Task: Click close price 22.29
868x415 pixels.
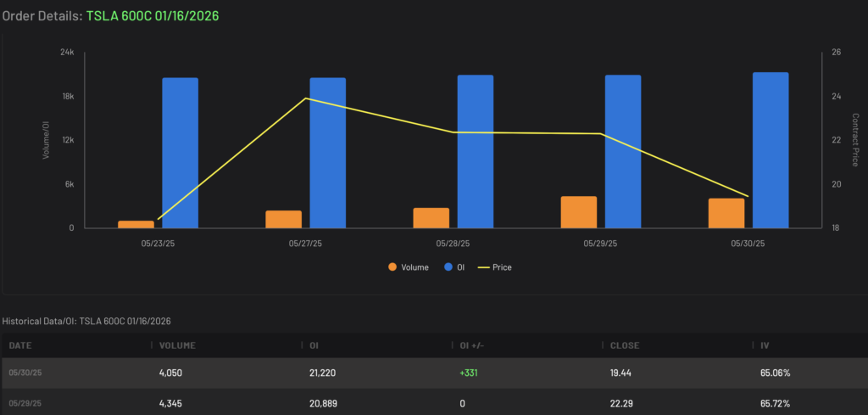Action: point(620,403)
